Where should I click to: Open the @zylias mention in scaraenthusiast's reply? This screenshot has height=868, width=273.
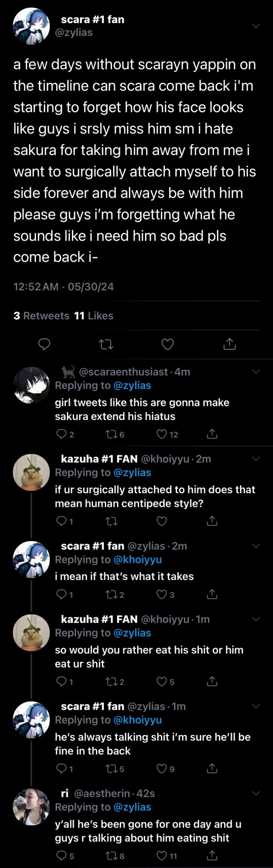[x=132, y=386]
